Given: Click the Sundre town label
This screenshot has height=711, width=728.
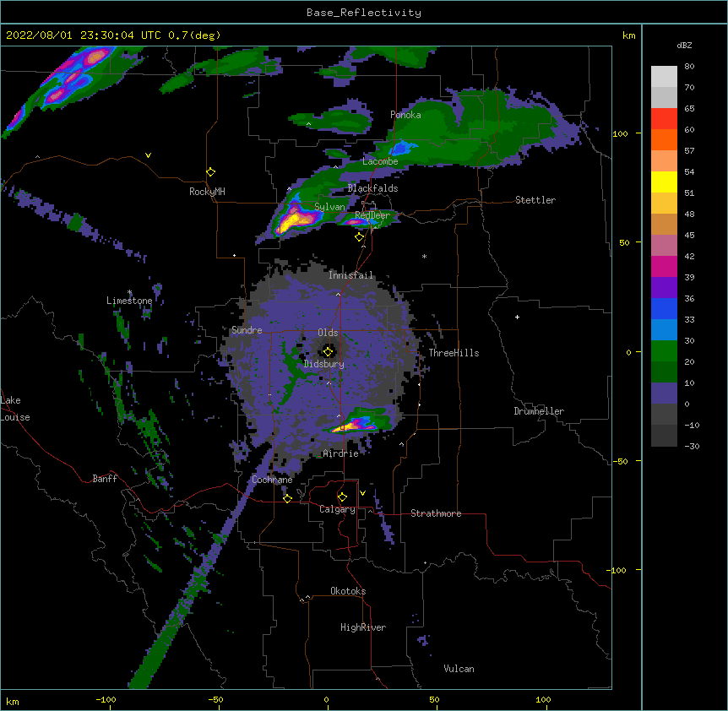Looking at the screenshot, I should (247, 330).
